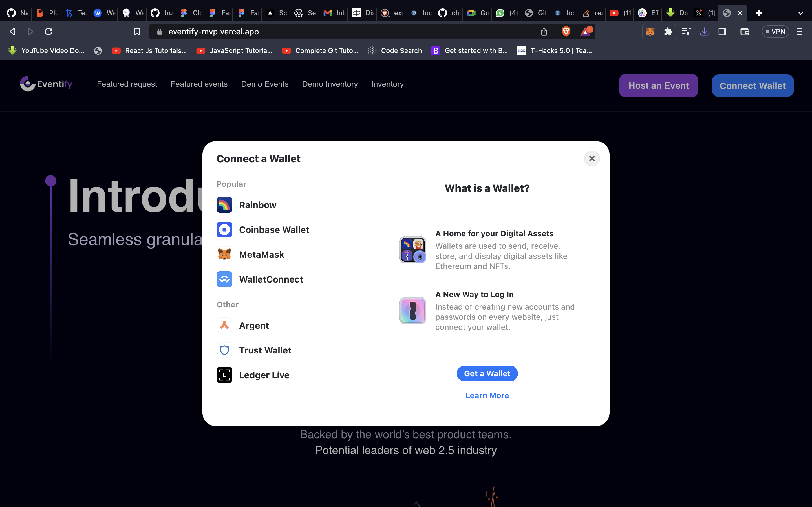The height and width of the screenshot is (507, 812).
Task: Select the Coinbase Wallet icon
Action: [224, 230]
